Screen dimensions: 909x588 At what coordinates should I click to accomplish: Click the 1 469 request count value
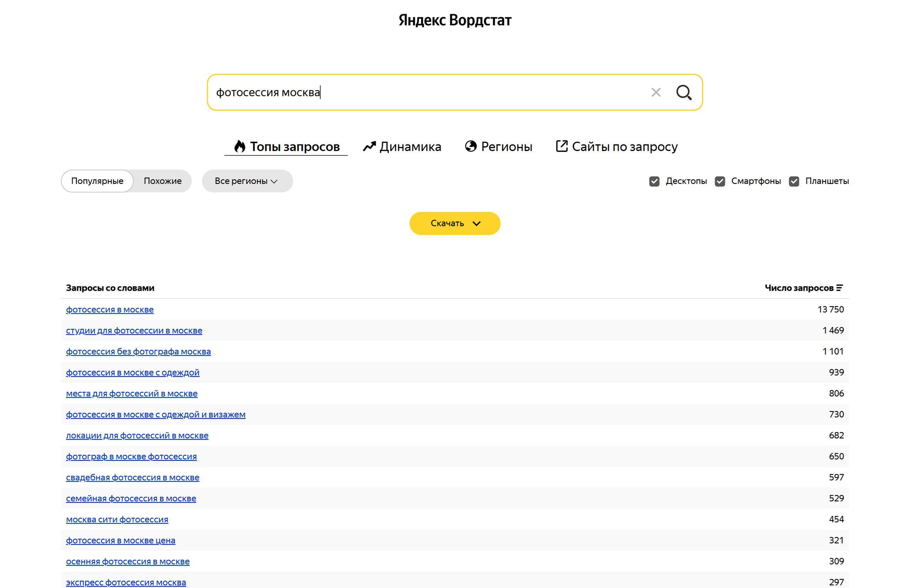point(833,331)
